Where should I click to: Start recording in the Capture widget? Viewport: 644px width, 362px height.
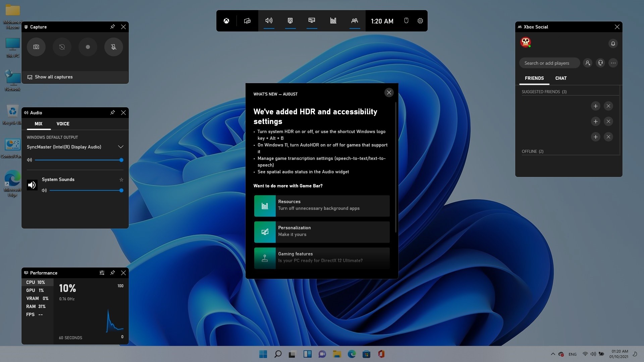pyautogui.click(x=88, y=47)
